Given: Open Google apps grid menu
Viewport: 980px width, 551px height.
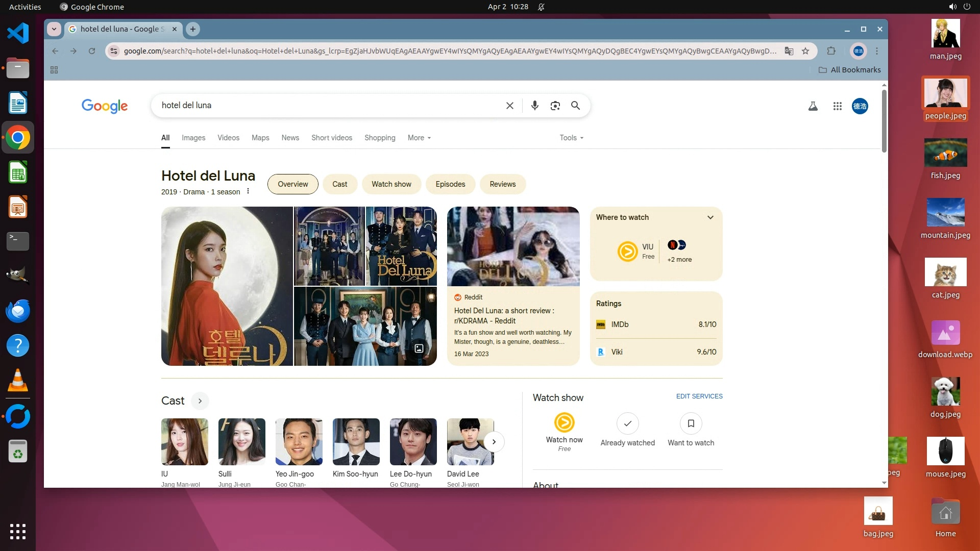Looking at the screenshot, I should (837, 106).
